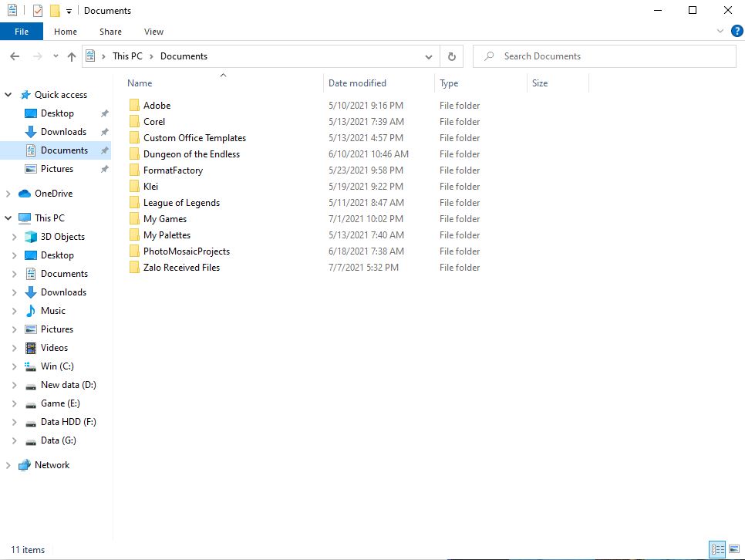Sort by Date modified column header
745x560 pixels.
357,83
